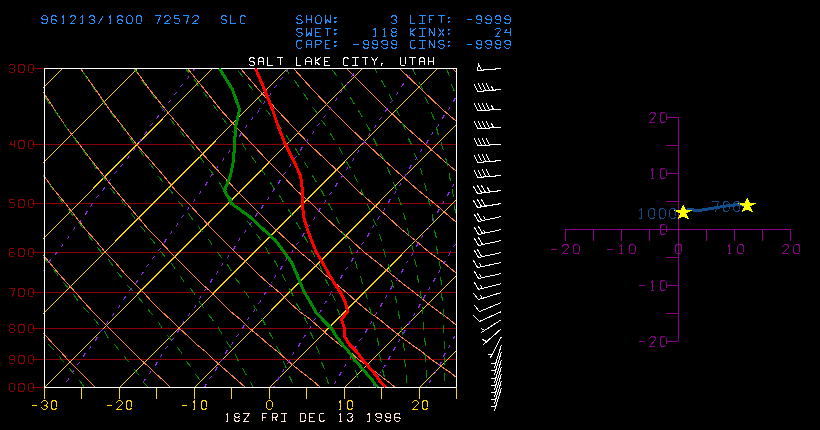The image size is (820, 430).
Task: Click the 0 label on the Skew-T temperature axis
Action: [x=270, y=405]
